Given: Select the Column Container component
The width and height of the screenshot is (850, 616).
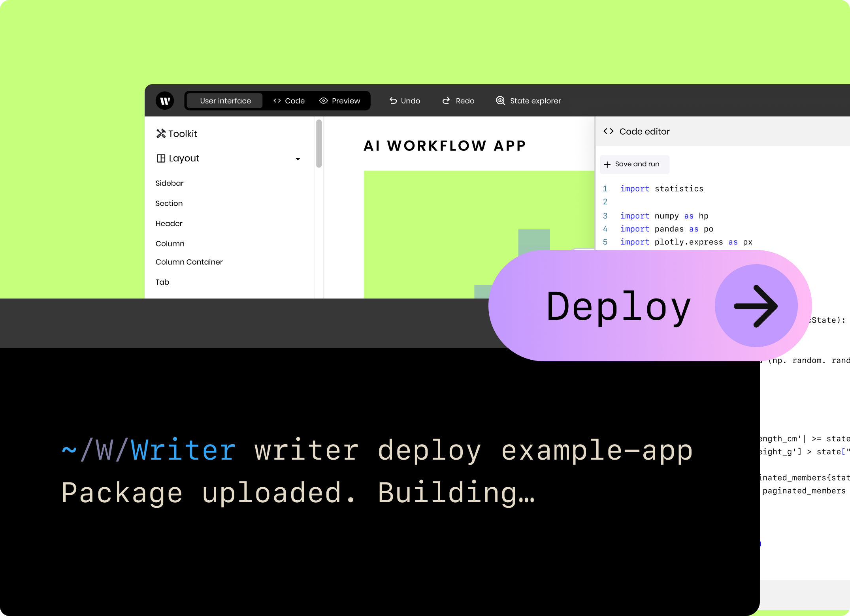Looking at the screenshot, I should click(x=189, y=262).
